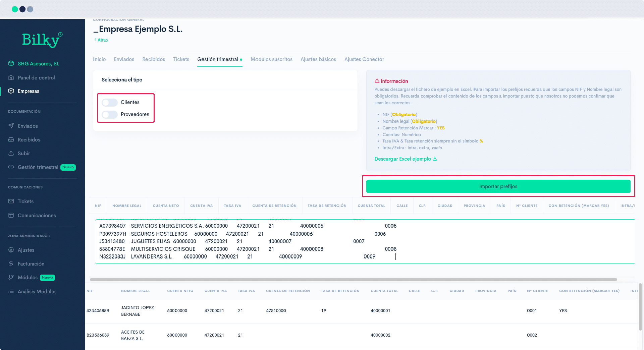
Task: Click the Gestión trimestral link icon in sidebar
Action: point(11,167)
